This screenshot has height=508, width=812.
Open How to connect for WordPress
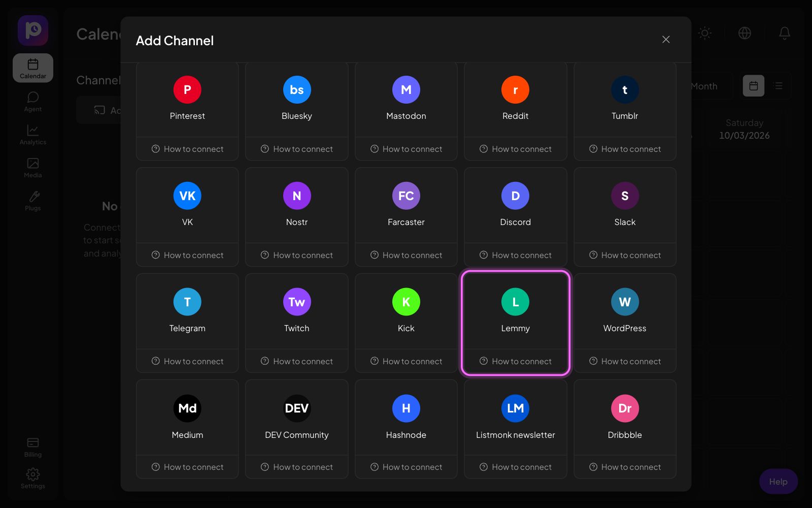(625, 361)
